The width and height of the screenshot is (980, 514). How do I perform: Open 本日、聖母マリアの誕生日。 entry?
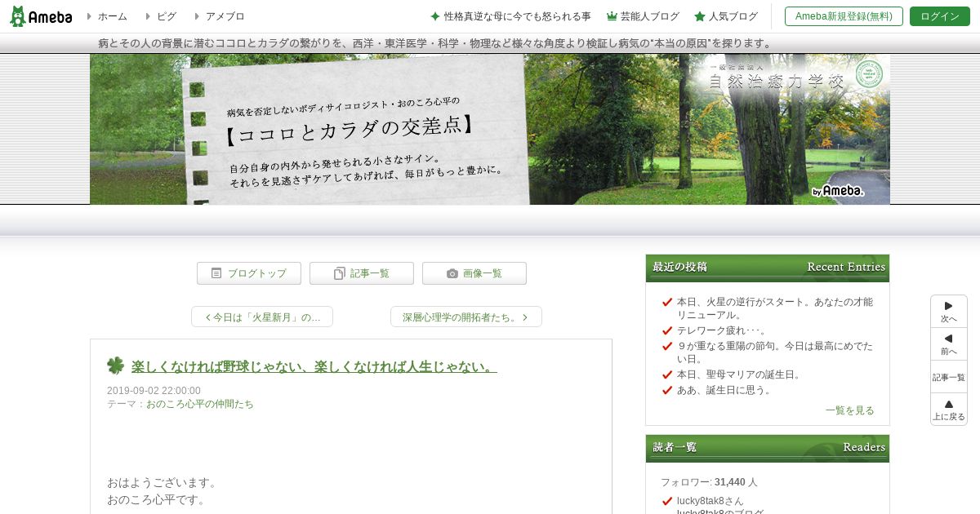[740, 374]
